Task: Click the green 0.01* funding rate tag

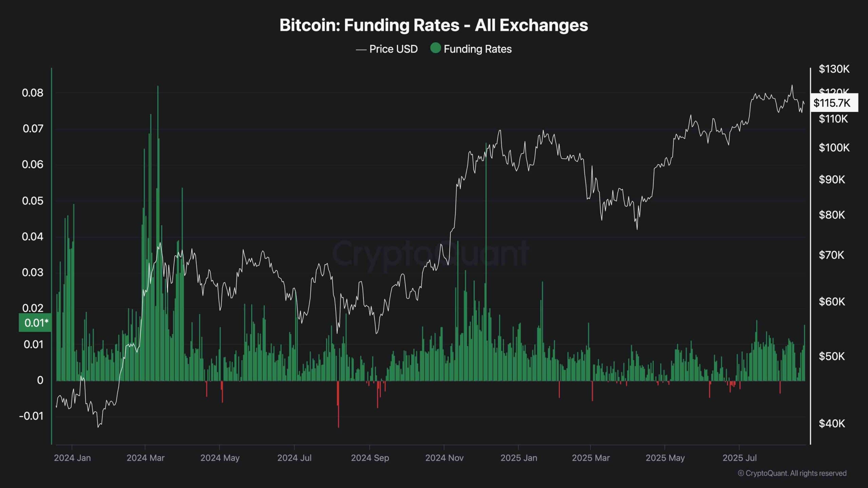Action: click(36, 323)
